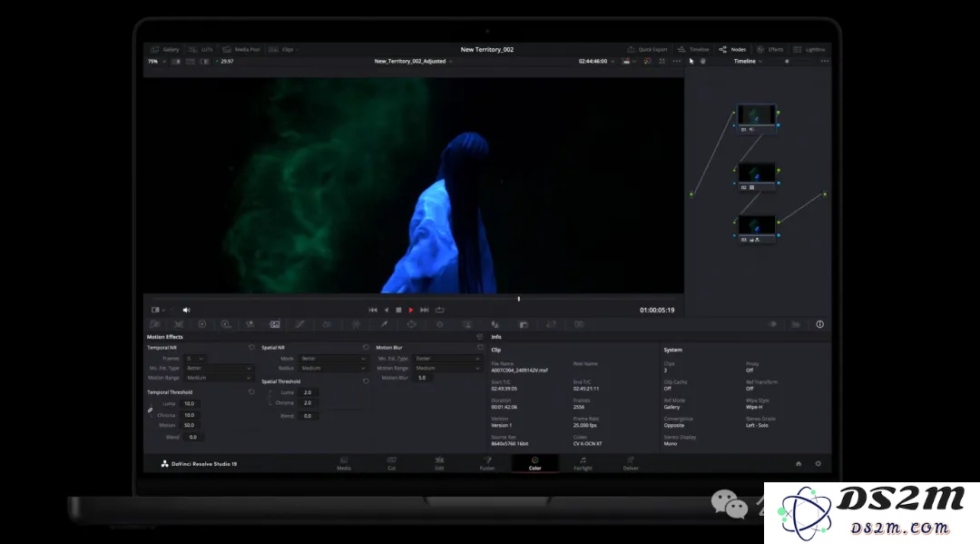Image resolution: width=980 pixels, height=544 pixels.
Task: Click the Quick Export button
Action: click(647, 49)
